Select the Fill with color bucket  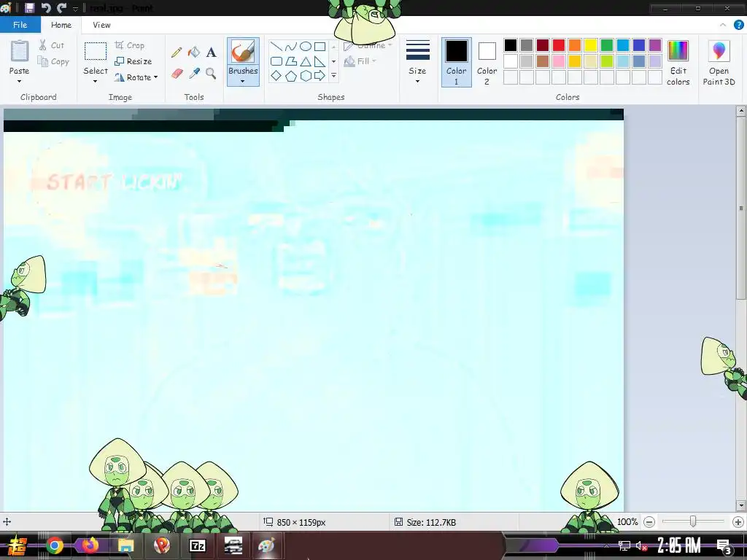pos(194,52)
